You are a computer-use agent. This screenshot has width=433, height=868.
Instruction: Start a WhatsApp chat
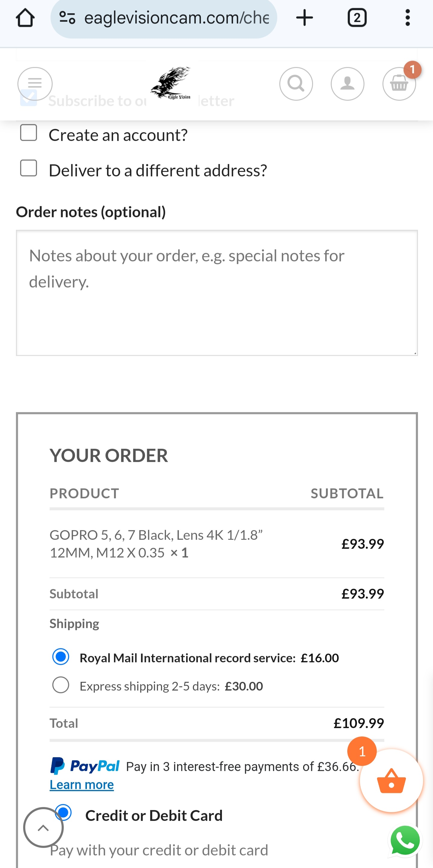click(x=405, y=840)
